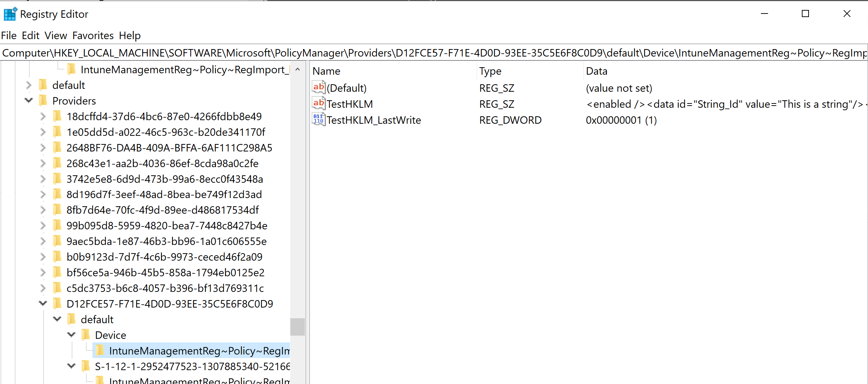868x384 pixels.
Task: Expand the c5dc3753-b6c8-4057-b396-bf13d769311c key
Action: (x=43, y=288)
